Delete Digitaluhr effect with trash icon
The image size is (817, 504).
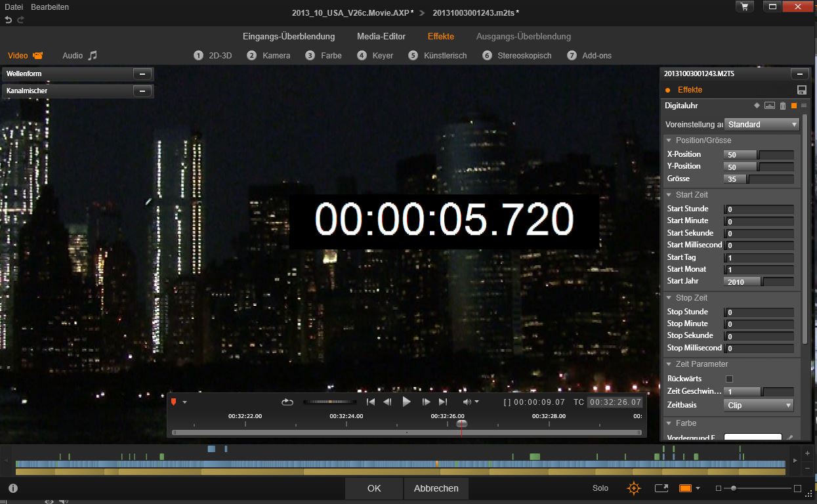tap(782, 106)
